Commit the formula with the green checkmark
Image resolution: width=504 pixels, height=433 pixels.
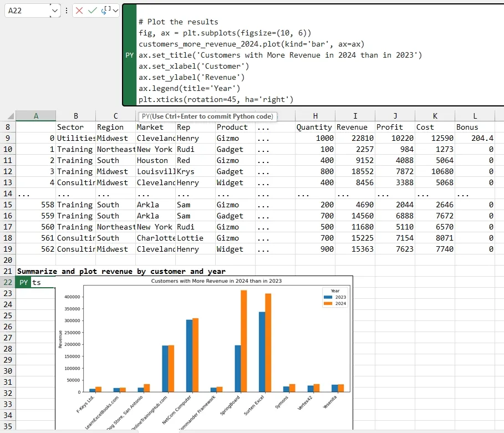pos(92,11)
